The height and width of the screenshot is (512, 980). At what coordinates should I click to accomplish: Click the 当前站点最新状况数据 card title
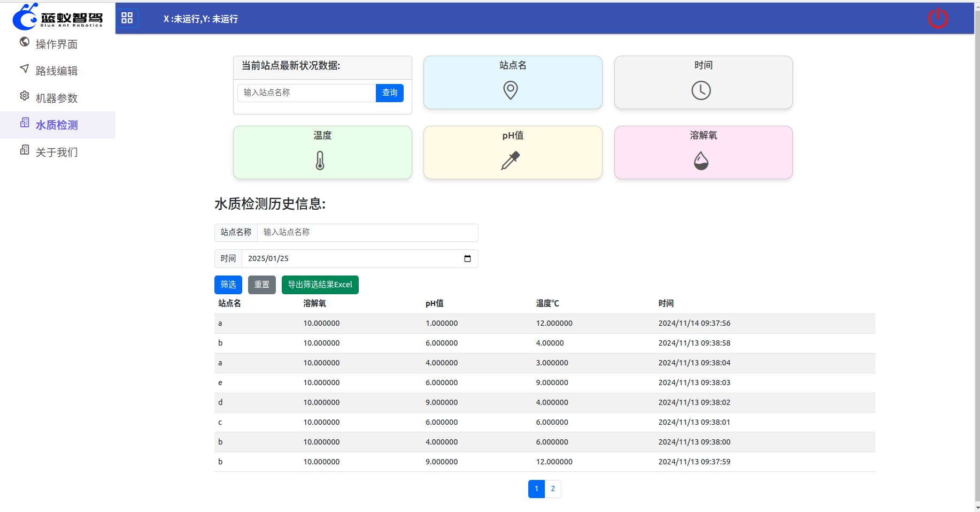pyautogui.click(x=291, y=66)
